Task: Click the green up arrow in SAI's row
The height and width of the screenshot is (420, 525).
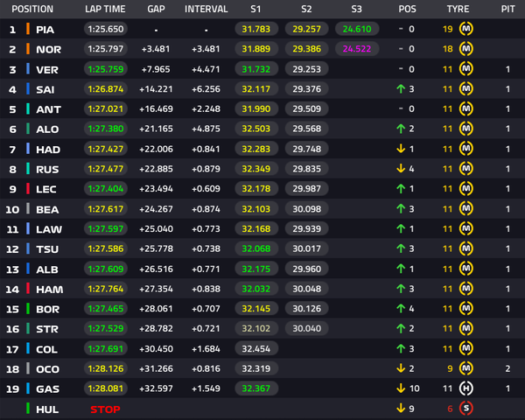Action: (x=401, y=88)
